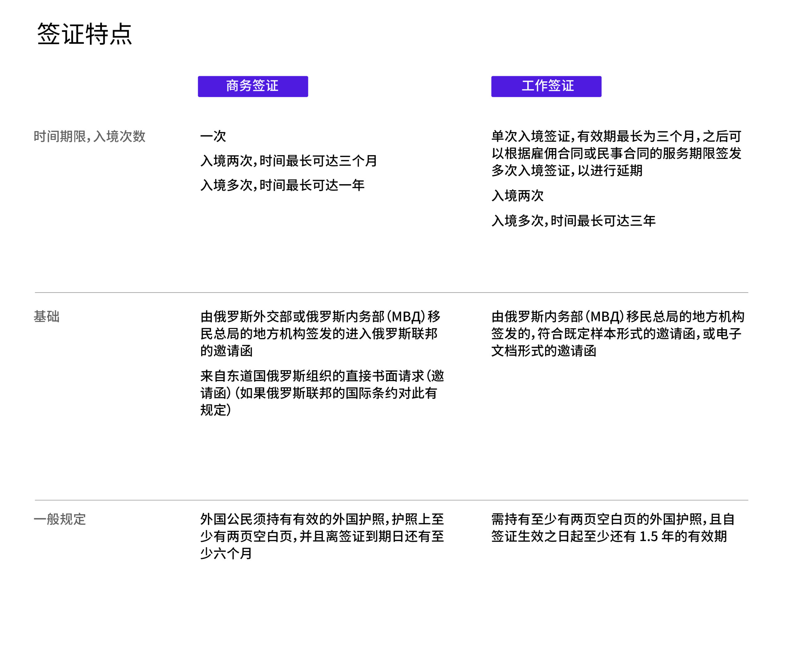Click the paragraph starting 需持有至少有两页空白页
This screenshot has height=672, width=791.
[612, 528]
